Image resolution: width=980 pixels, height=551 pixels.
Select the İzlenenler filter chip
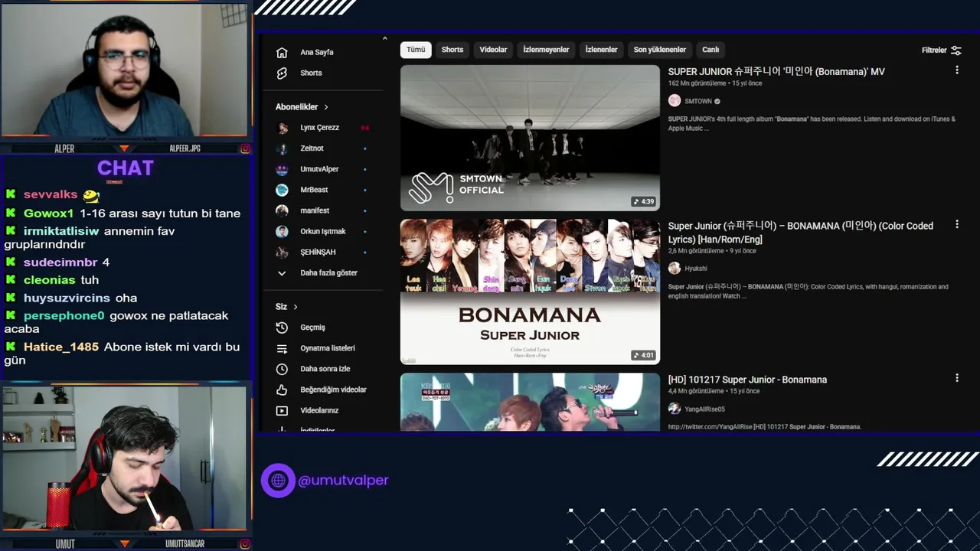point(601,50)
